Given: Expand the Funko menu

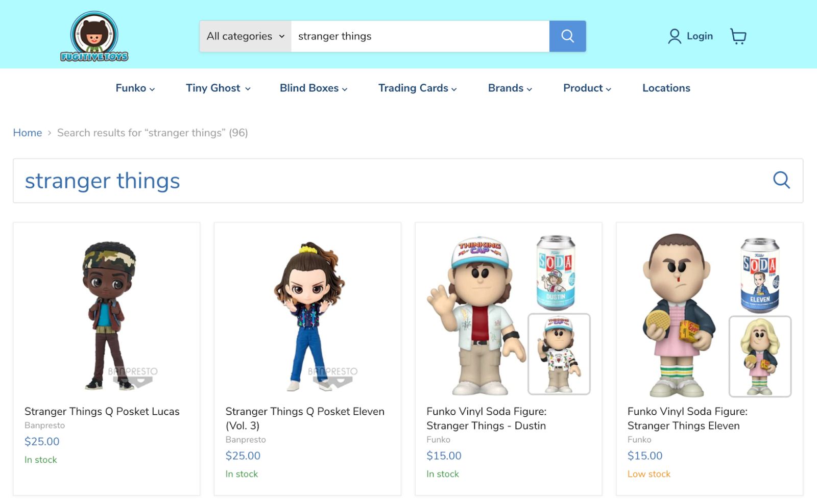Looking at the screenshot, I should tap(135, 88).
